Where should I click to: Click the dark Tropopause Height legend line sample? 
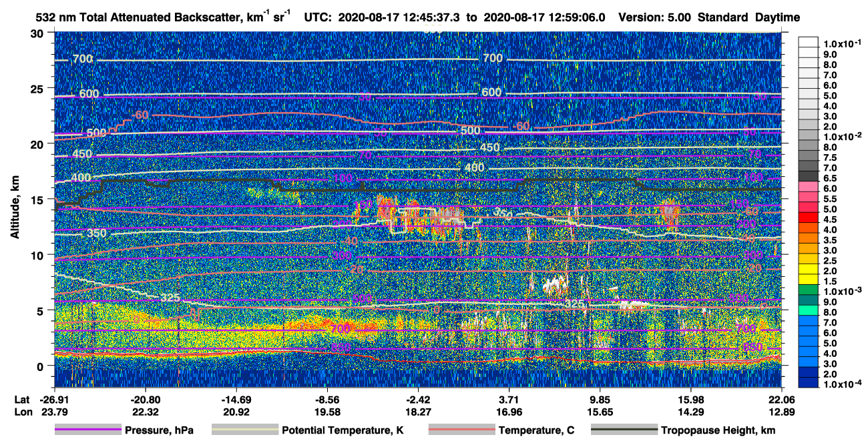tap(624, 430)
